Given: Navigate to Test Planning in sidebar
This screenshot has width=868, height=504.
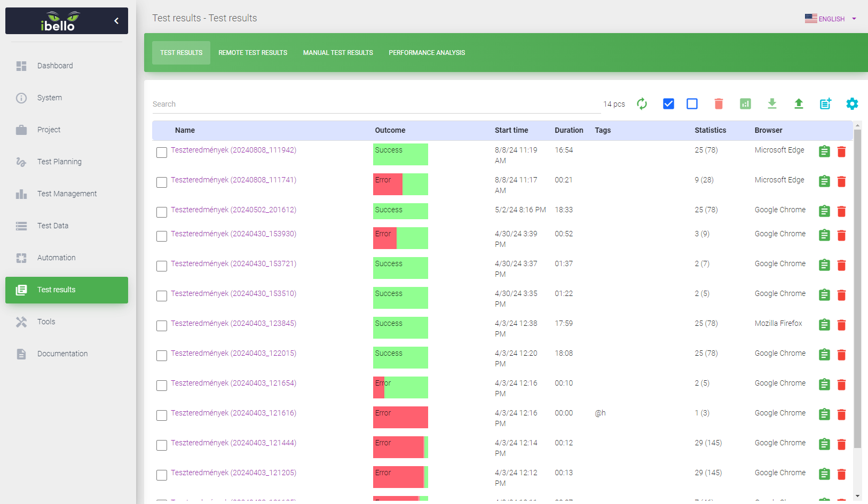Looking at the screenshot, I should click(59, 161).
